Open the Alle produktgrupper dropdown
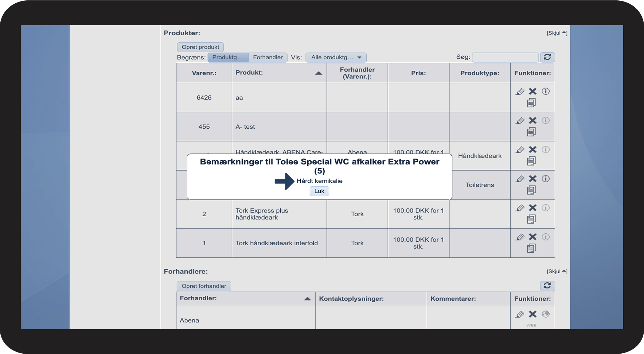 coord(336,57)
